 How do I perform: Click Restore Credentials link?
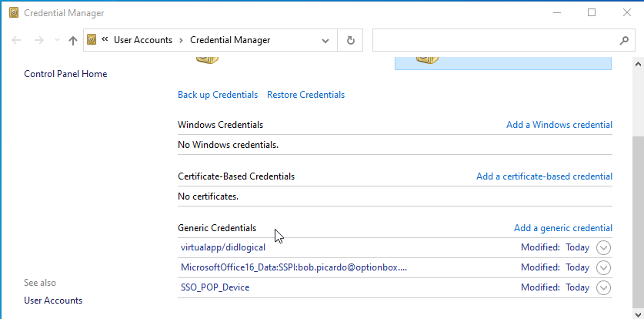(305, 95)
